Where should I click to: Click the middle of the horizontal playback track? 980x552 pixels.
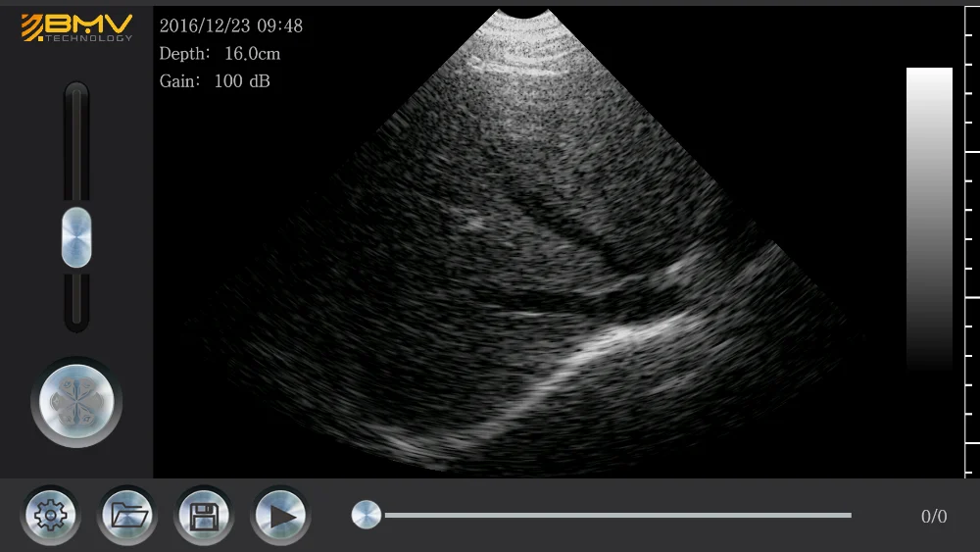[617, 515]
